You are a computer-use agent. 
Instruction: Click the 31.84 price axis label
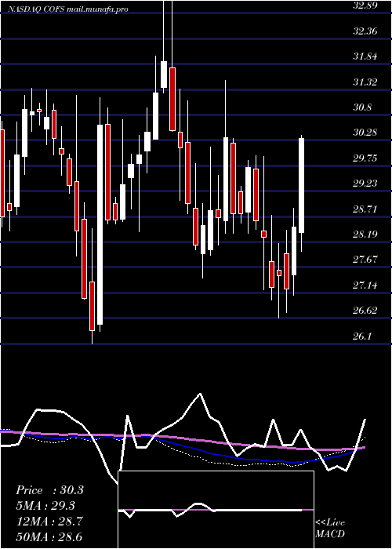tap(365, 56)
